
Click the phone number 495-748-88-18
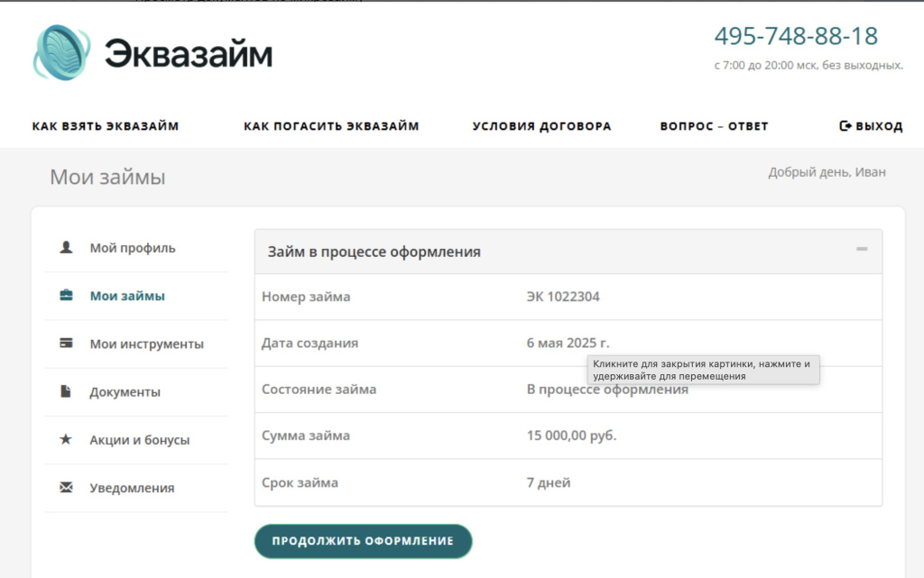[x=797, y=36]
